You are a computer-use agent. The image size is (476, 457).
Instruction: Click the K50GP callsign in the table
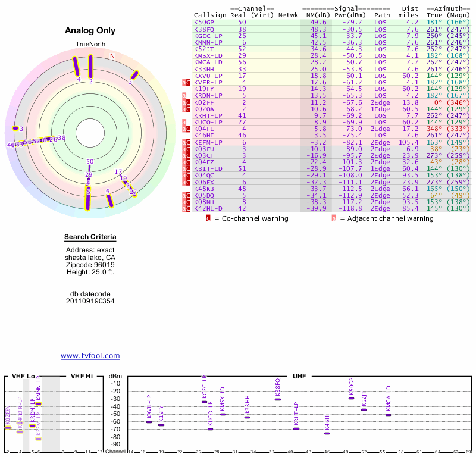[203, 22]
